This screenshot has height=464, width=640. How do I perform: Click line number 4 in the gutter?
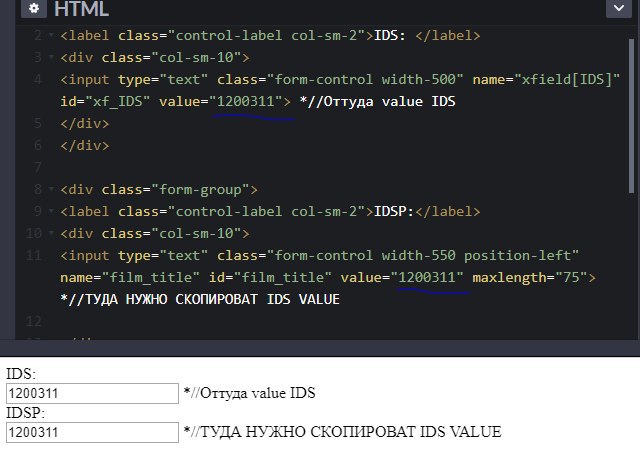38,79
